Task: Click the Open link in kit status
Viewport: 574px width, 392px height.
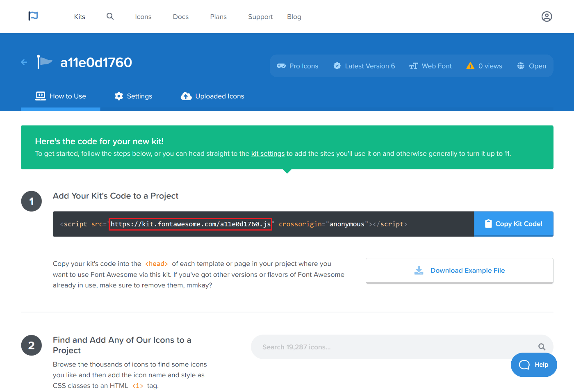Action: pyautogui.click(x=538, y=66)
